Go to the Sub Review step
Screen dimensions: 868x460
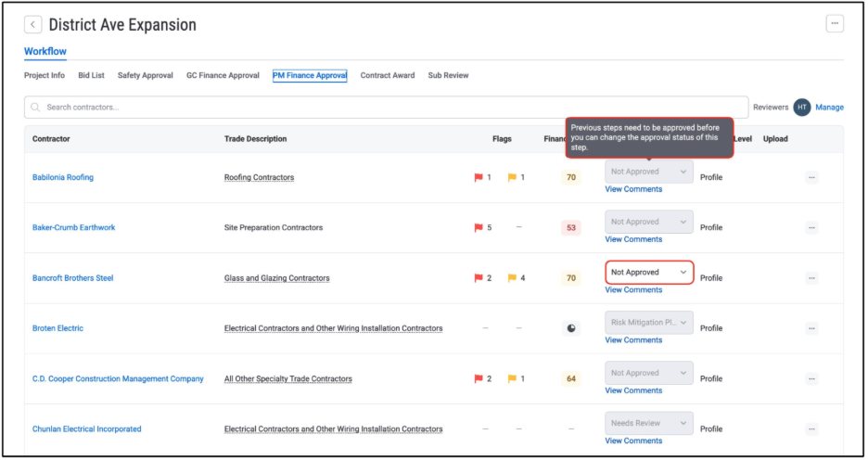[448, 75]
